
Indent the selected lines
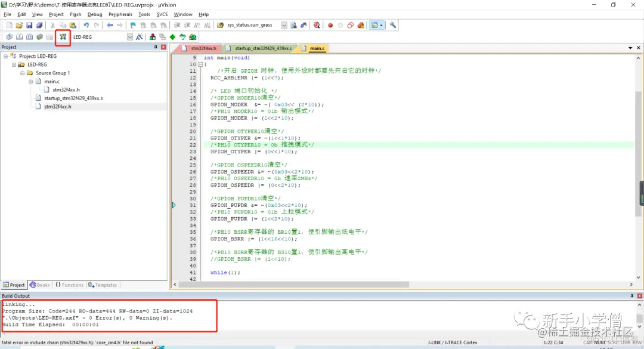pos(177,25)
